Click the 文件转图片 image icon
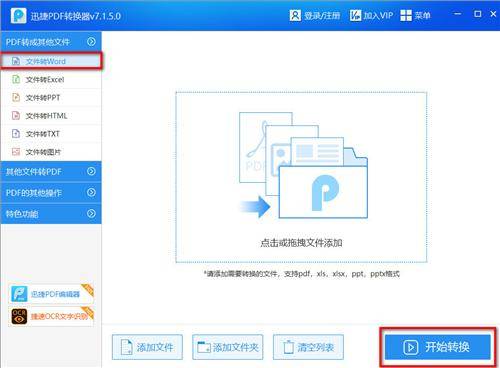Image resolution: width=500 pixels, height=368 pixels. 16,152
